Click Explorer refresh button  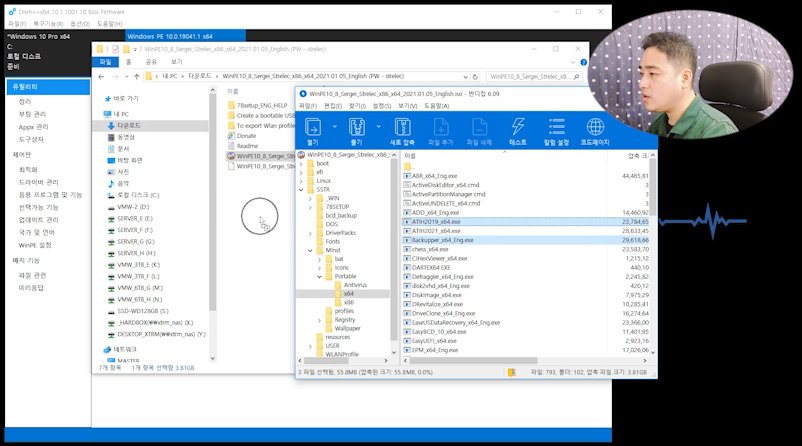click(x=475, y=77)
